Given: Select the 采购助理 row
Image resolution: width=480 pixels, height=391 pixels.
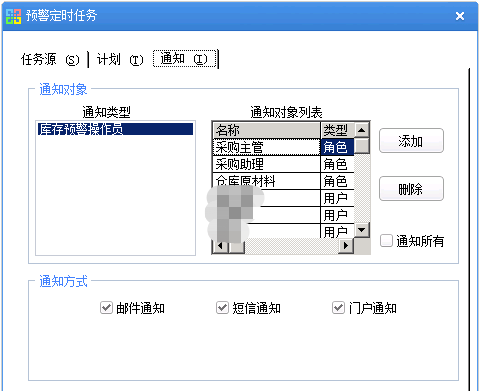Looking at the screenshot, I should pyautogui.click(x=283, y=164).
